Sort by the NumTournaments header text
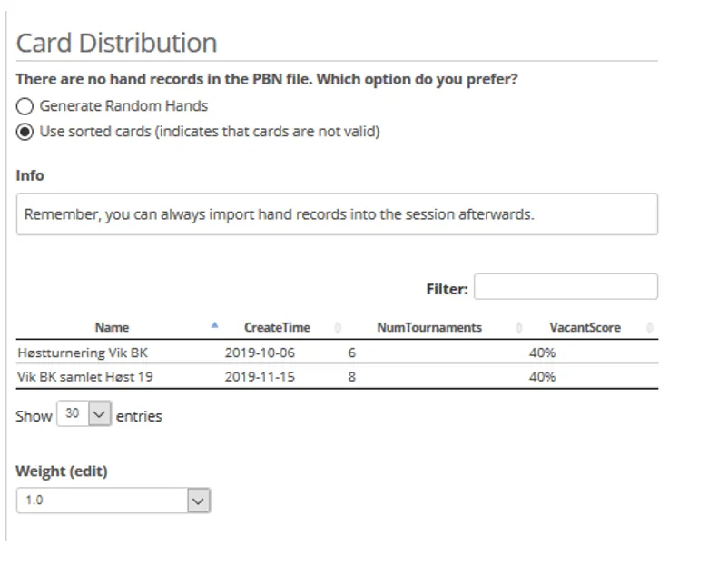Viewport: 728px width, 566px height. click(428, 327)
